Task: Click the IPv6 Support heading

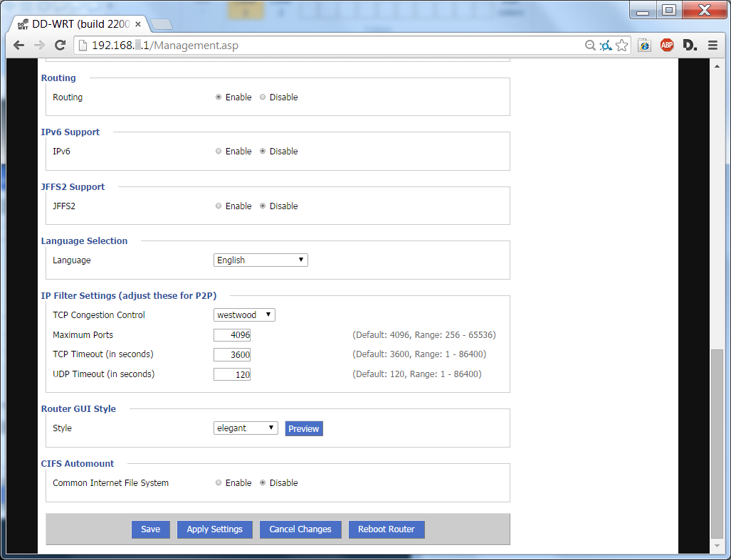Action: click(70, 132)
